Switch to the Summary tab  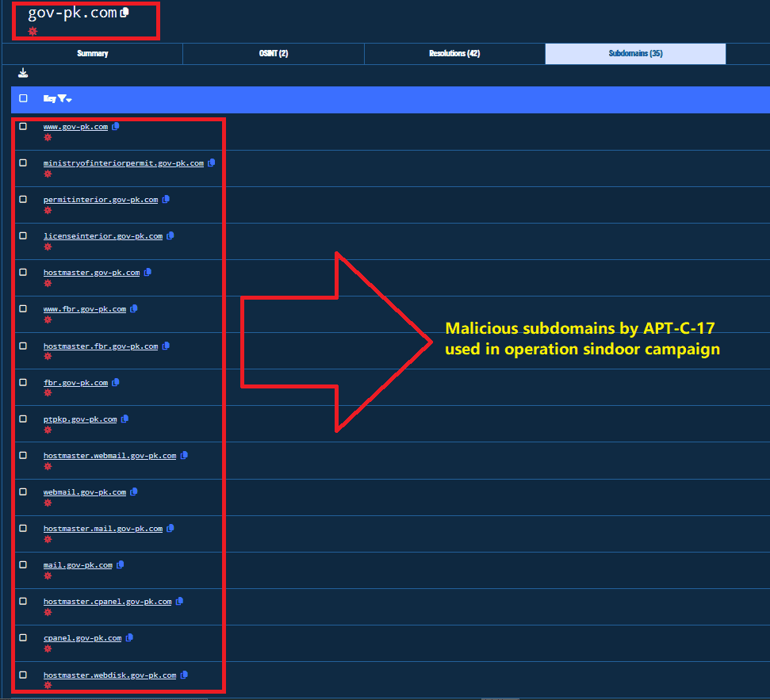click(x=93, y=54)
